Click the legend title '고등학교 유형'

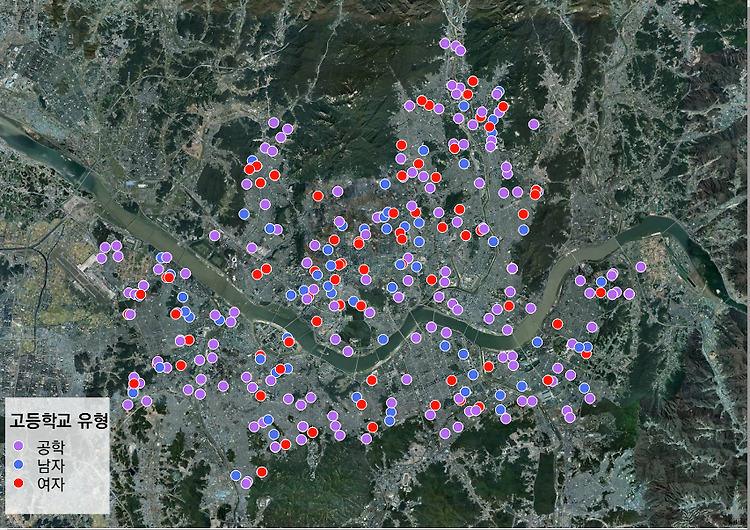[59, 420]
